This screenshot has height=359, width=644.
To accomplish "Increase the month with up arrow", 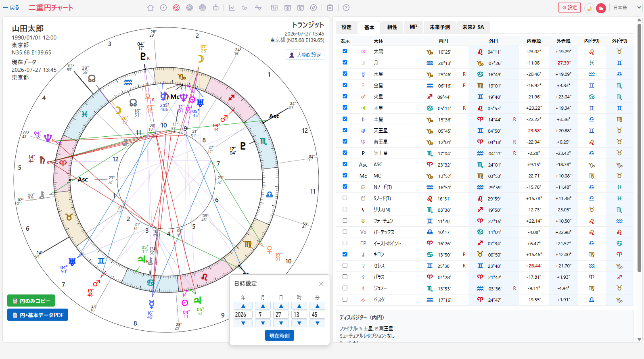I will 263,306.
